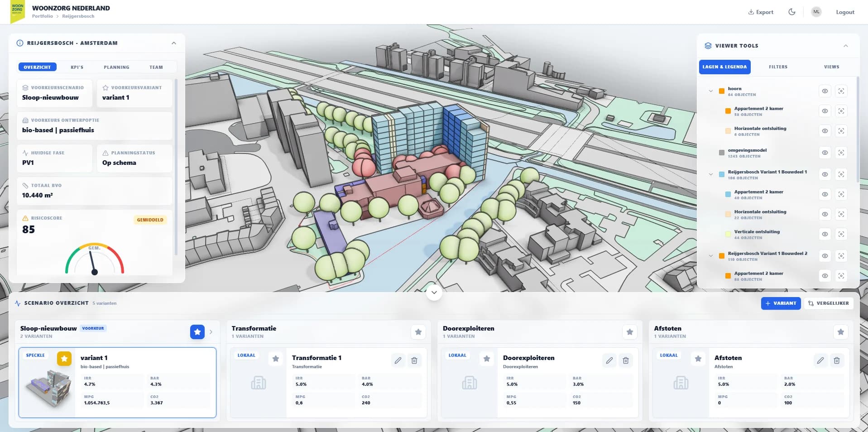The width and height of the screenshot is (868, 432).
Task: Toggle visibility of Verticale ontsluiting layer
Action: pyautogui.click(x=825, y=234)
